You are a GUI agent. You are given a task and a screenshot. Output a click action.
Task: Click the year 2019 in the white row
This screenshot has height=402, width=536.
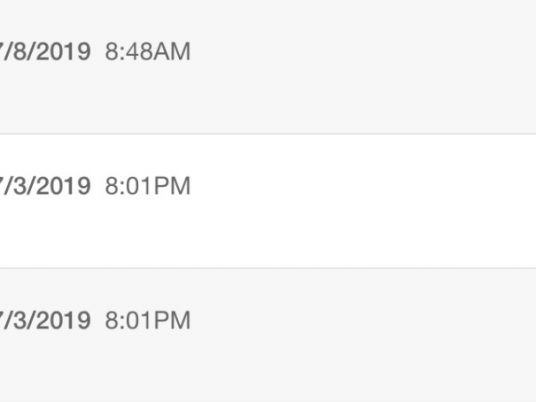[64, 186]
